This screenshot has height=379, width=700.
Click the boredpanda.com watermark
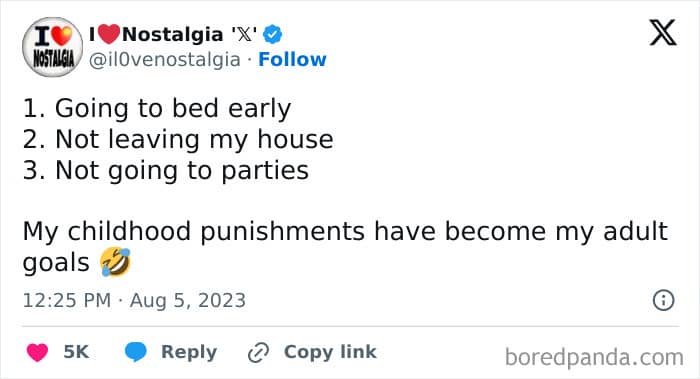pos(594,358)
